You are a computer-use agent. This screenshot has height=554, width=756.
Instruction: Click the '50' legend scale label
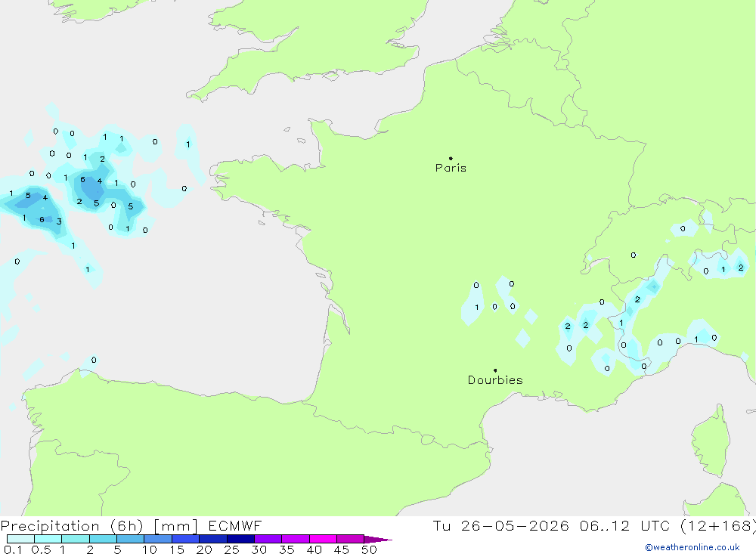coord(369,549)
